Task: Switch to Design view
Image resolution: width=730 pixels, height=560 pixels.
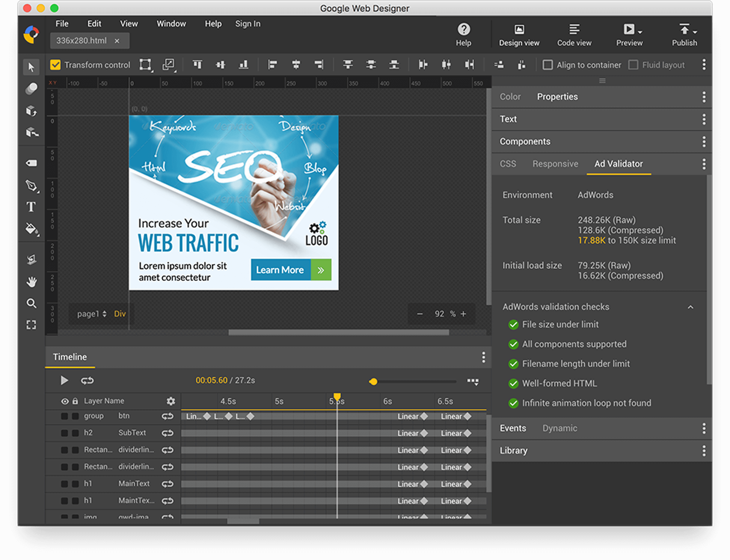Action: click(519, 35)
